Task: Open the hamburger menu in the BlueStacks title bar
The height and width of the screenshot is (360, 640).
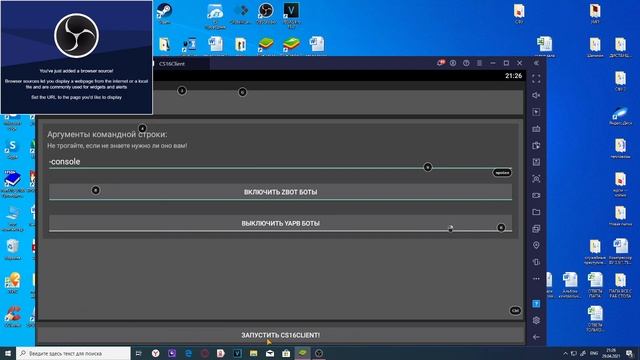Action: (479, 63)
